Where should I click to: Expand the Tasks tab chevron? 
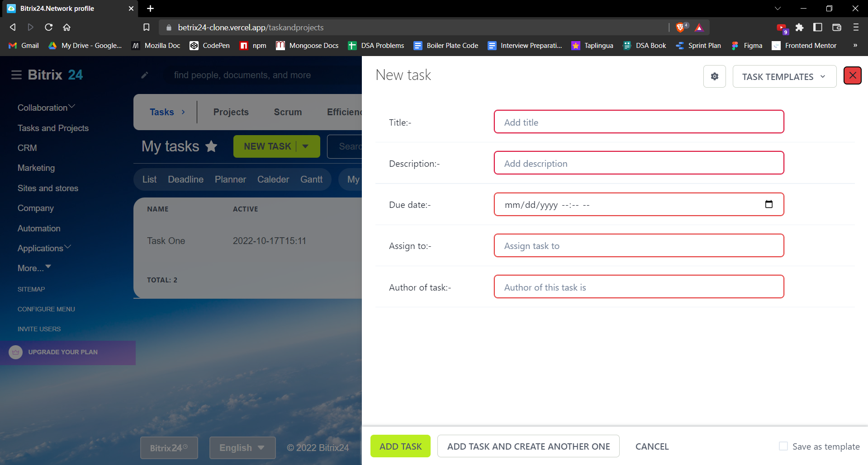(x=183, y=112)
